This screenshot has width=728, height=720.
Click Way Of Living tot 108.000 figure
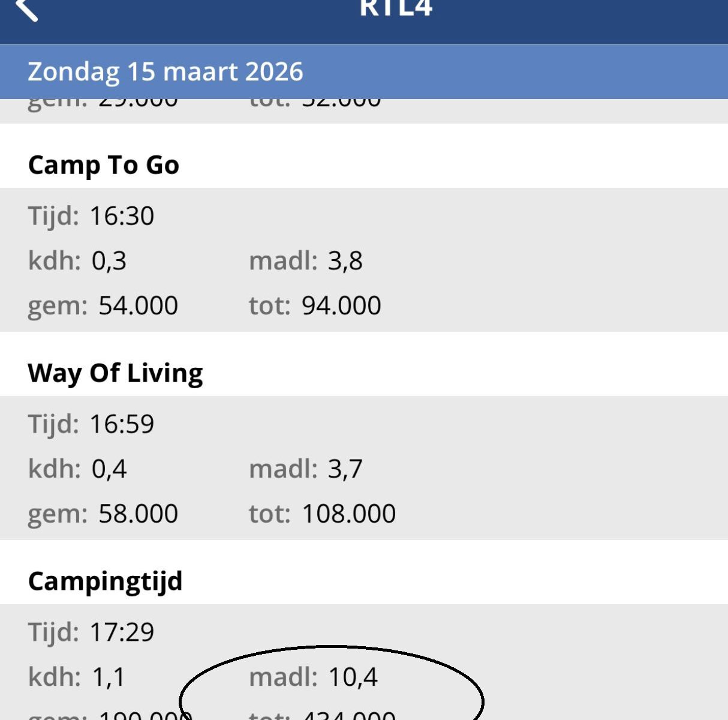[x=348, y=514]
